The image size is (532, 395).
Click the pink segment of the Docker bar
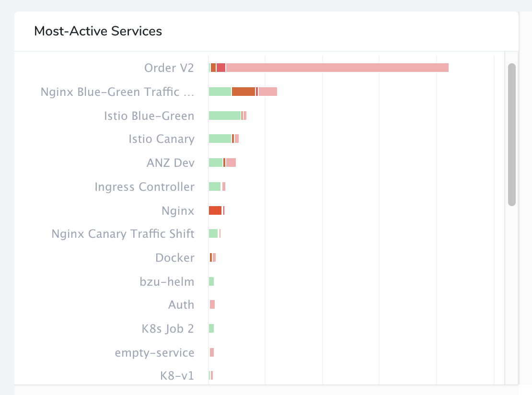pos(214,257)
